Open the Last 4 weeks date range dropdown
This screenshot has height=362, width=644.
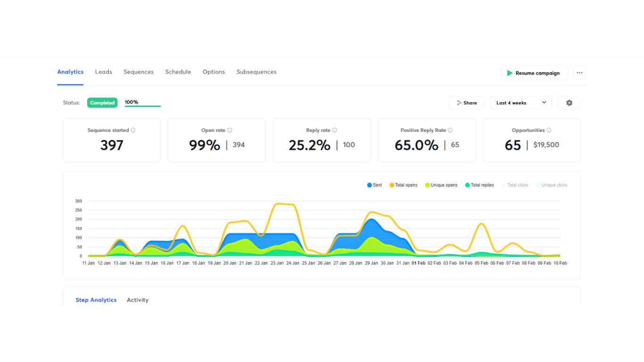point(521,103)
